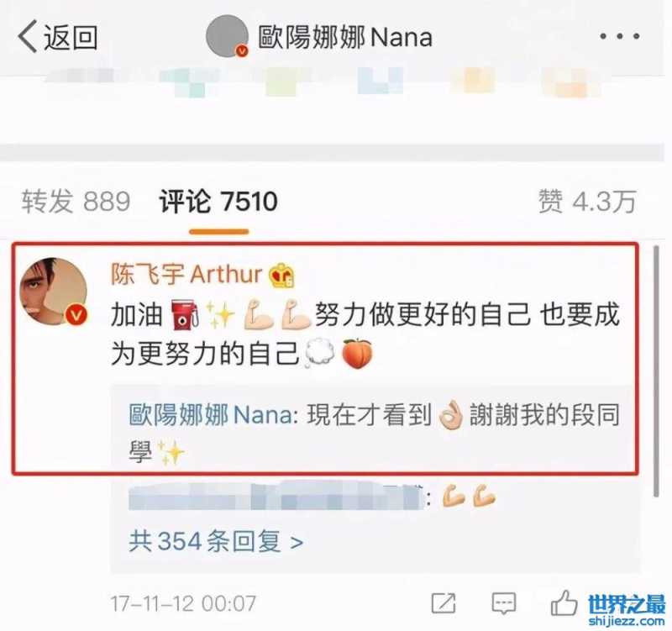
Task: Open 歐陽娜娜Nana header avatar
Action: pyautogui.click(x=227, y=36)
